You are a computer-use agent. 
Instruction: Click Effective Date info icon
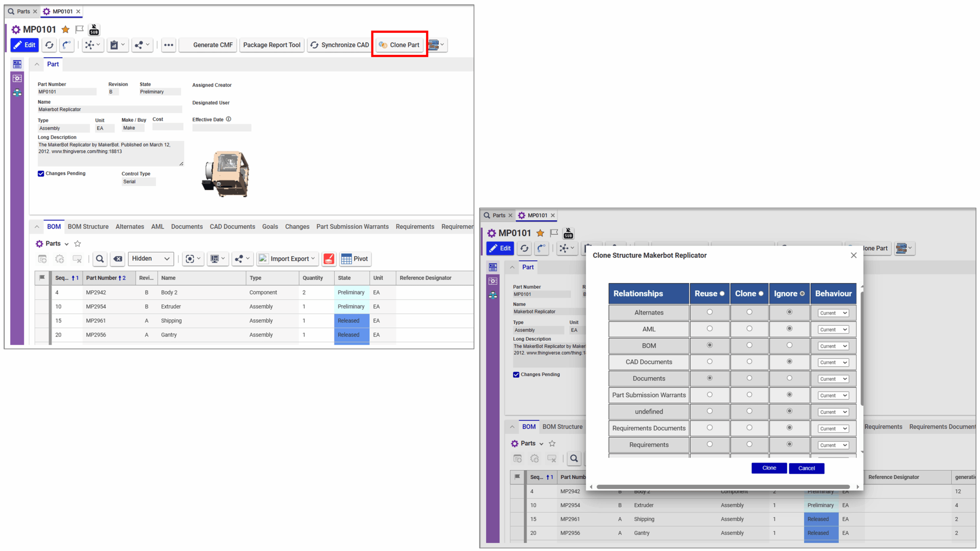(x=229, y=119)
